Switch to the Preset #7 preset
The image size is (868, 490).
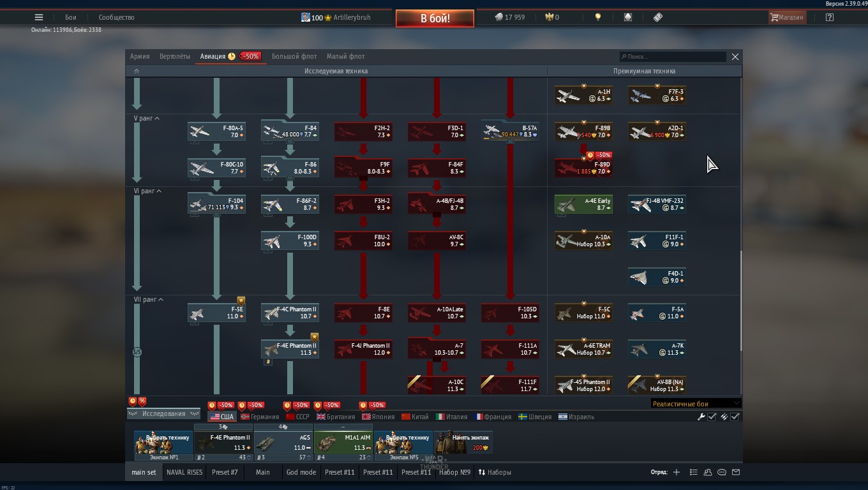[225, 472]
